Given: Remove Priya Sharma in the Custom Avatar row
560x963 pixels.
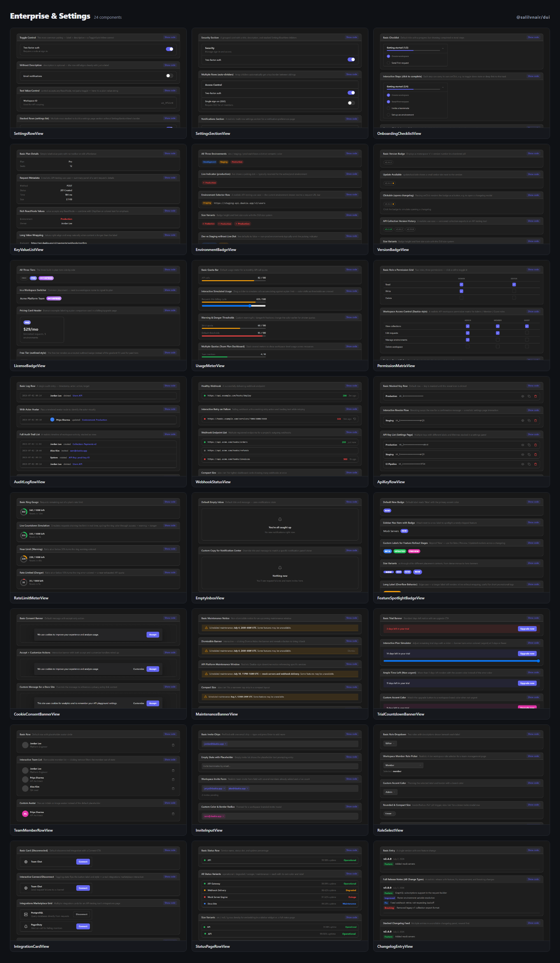Looking at the screenshot, I should tap(173, 814).
